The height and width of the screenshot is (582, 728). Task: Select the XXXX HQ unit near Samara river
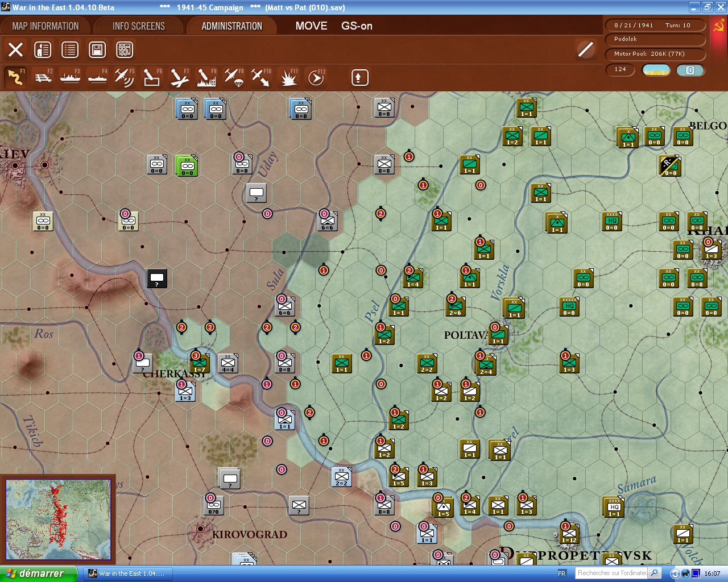click(614, 506)
